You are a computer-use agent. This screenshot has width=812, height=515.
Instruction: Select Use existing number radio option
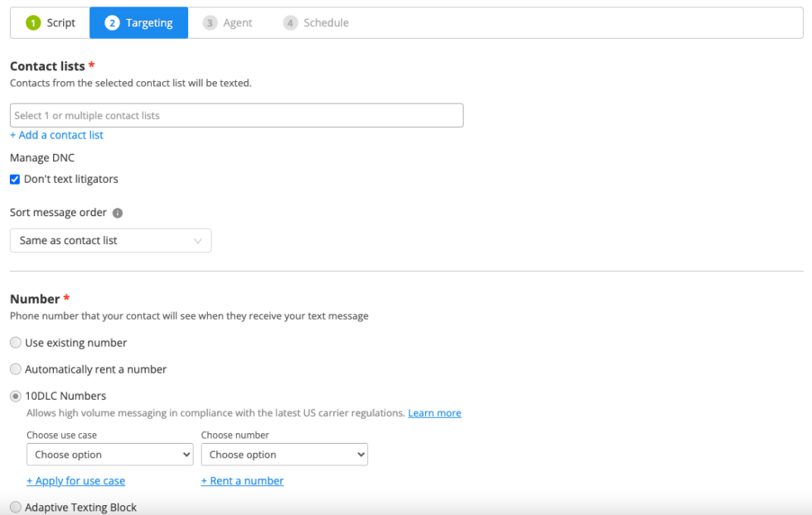(16, 343)
